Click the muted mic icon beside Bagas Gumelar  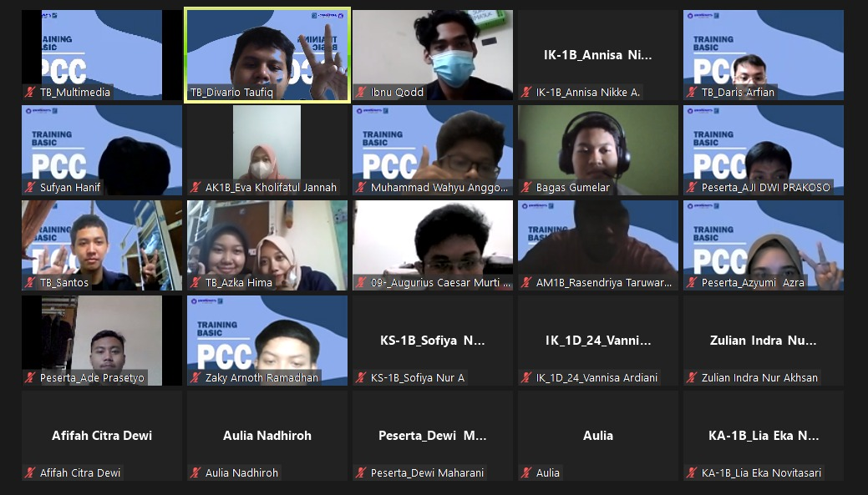point(526,188)
